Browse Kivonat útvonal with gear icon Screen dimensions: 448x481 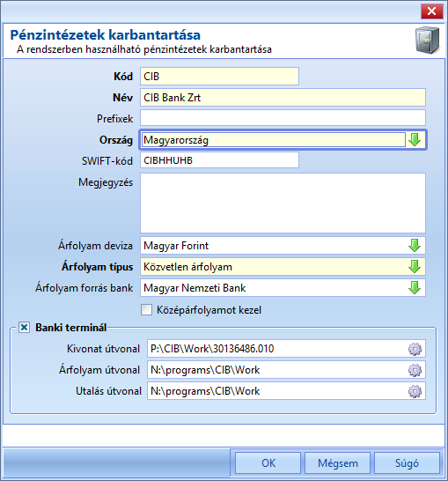click(415, 349)
